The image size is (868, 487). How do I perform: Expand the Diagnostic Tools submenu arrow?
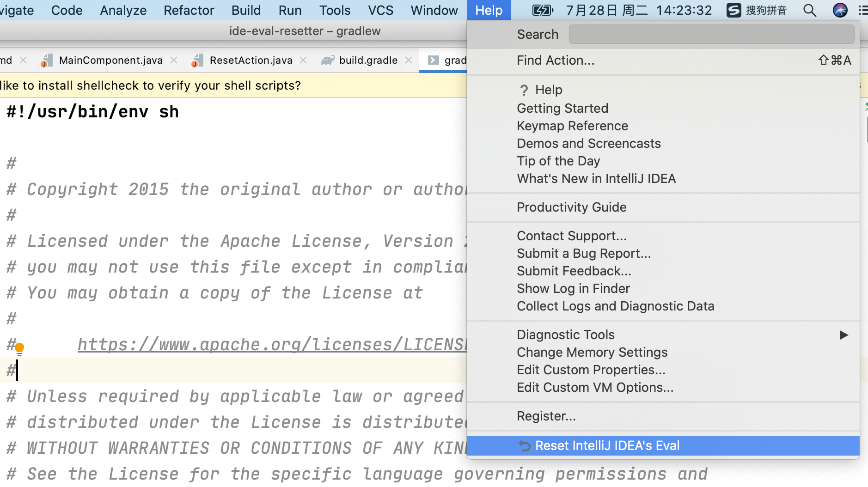844,335
